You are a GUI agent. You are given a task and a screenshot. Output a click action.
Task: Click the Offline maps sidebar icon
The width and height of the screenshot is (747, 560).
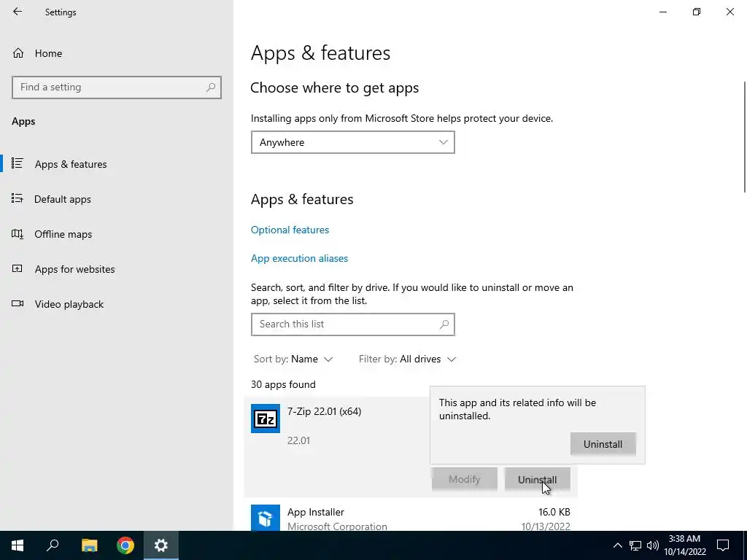coord(18,234)
